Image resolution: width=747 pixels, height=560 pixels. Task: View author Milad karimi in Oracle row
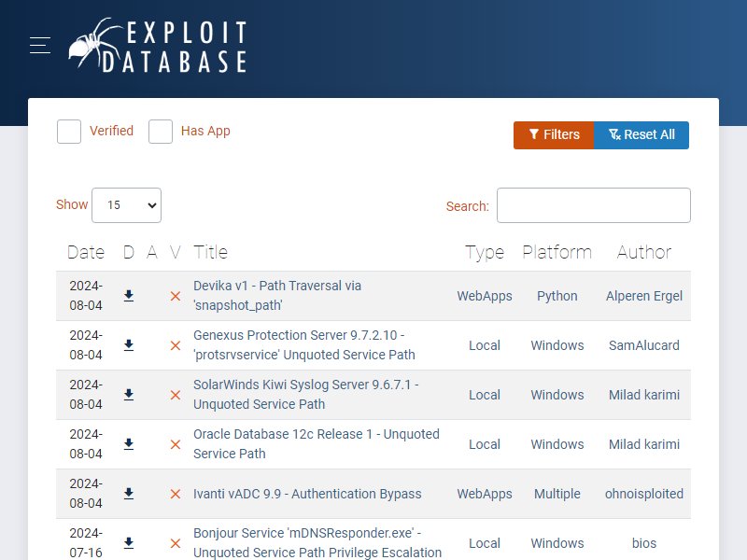(x=644, y=445)
